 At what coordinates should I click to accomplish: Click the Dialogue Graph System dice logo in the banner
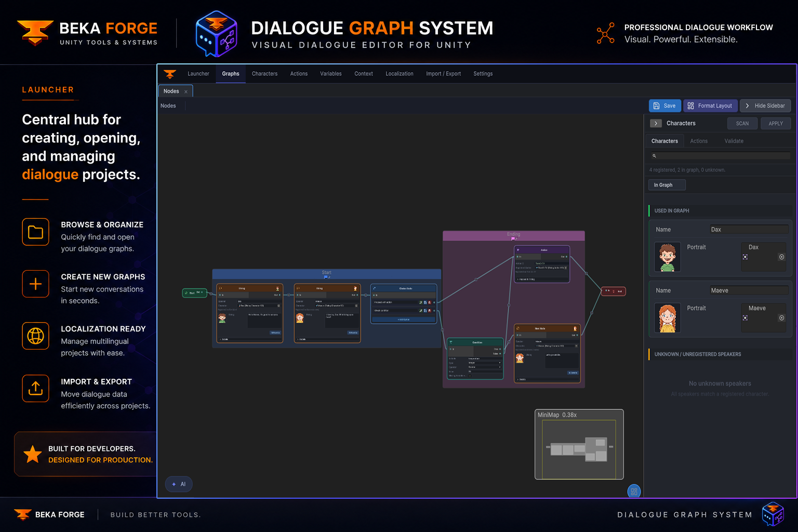tap(216, 34)
